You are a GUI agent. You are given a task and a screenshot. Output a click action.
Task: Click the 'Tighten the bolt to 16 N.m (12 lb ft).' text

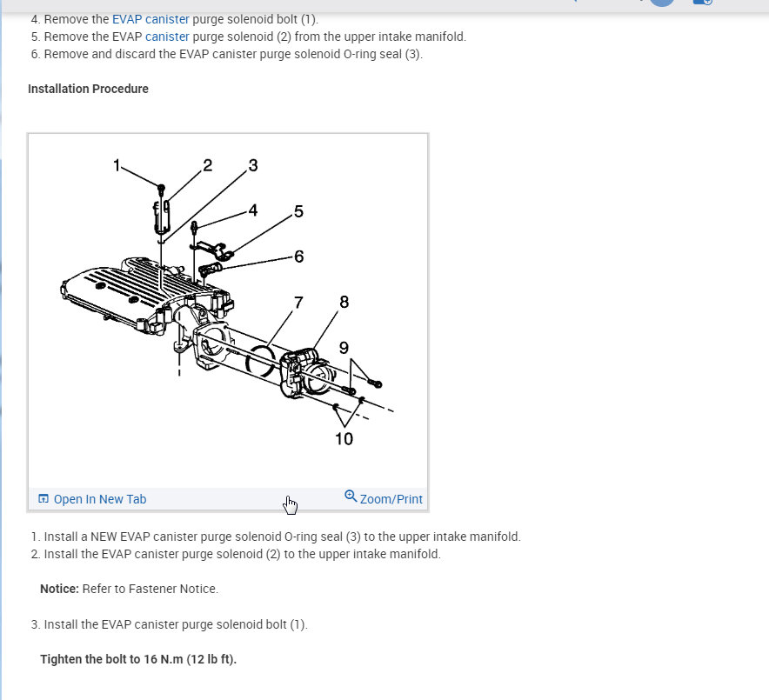click(138, 659)
